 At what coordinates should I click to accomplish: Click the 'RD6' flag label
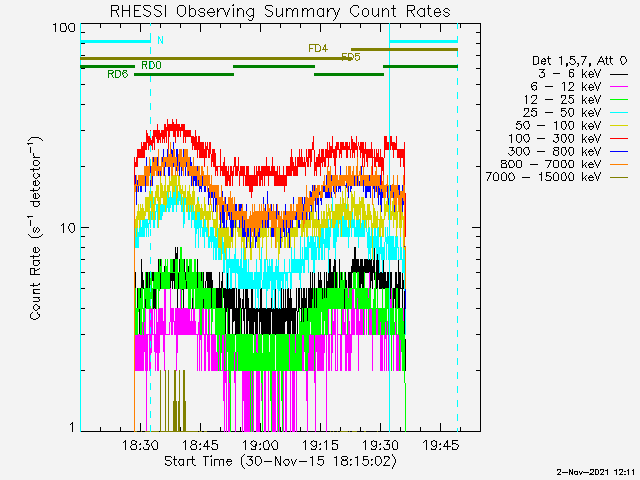(x=118, y=74)
